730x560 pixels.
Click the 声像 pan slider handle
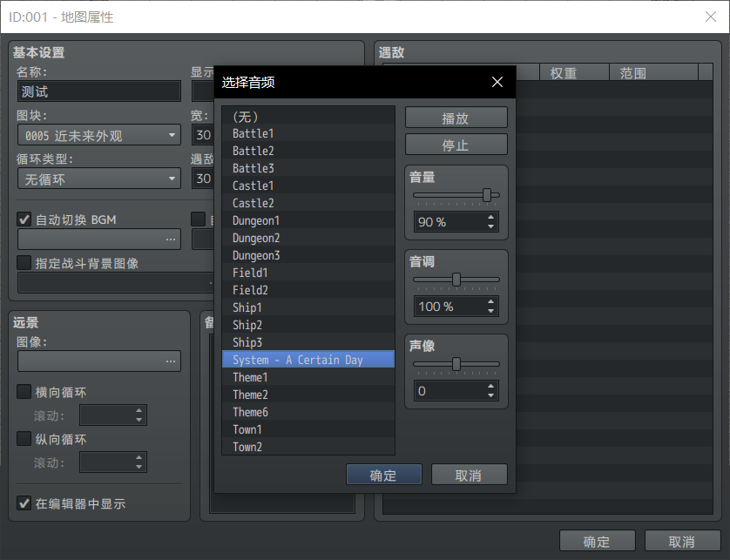[456, 364]
